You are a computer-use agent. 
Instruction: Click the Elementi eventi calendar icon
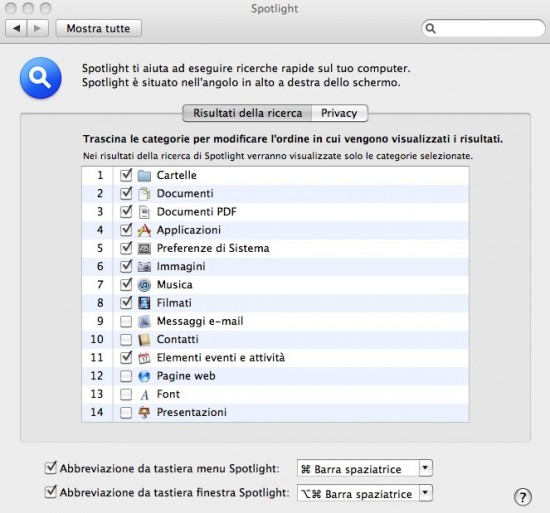pyautogui.click(x=144, y=358)
